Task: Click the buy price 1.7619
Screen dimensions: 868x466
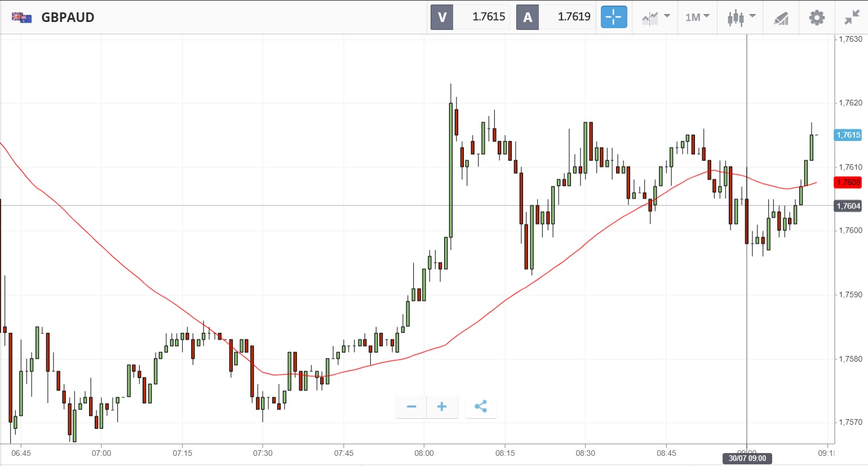Action: [x=574, y=17]
